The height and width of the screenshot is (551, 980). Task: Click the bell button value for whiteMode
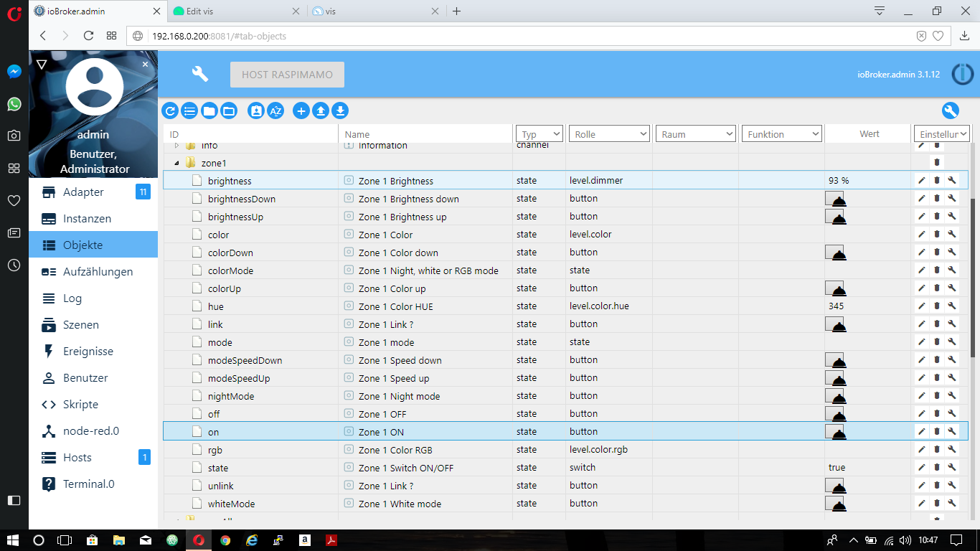point(836,504)
